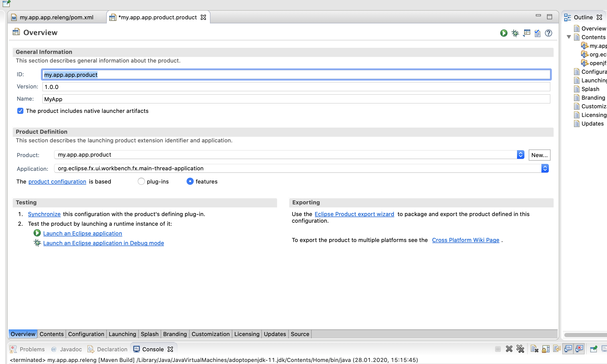The image size is (607, 364).
Task: Select the features radio button
Action: pos(190,181)
